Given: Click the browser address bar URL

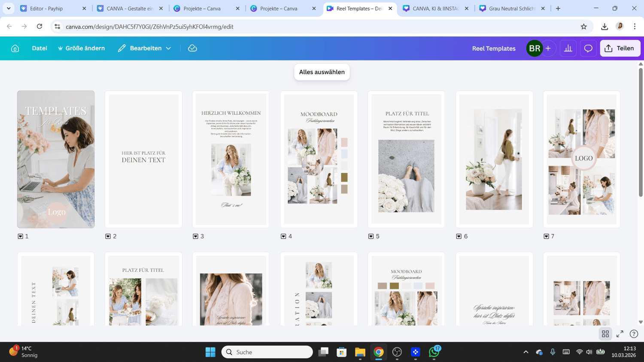Looking at the screenshot, I should click(x=149, y=27).
